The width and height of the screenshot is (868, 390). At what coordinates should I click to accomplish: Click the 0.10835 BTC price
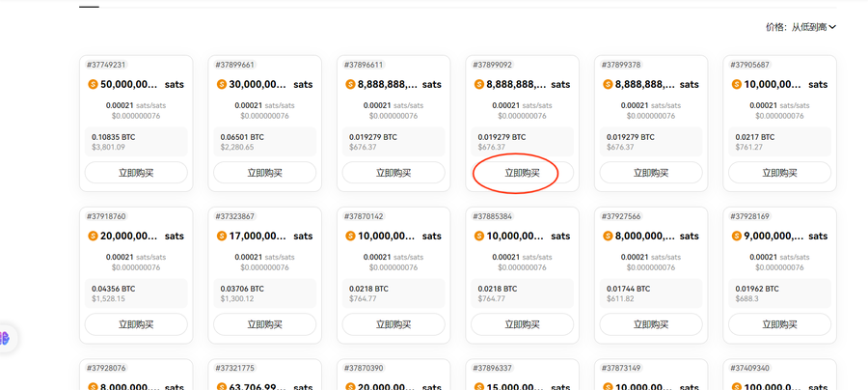(114, 137)
